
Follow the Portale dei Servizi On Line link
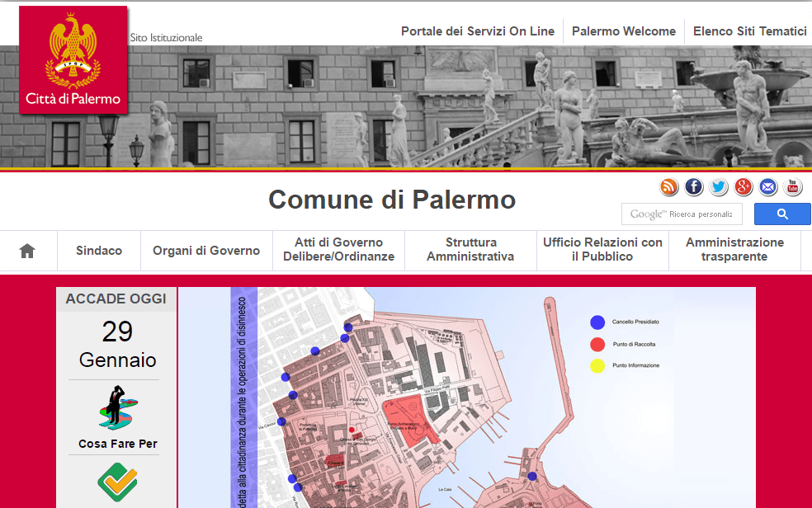click(478, 31)
